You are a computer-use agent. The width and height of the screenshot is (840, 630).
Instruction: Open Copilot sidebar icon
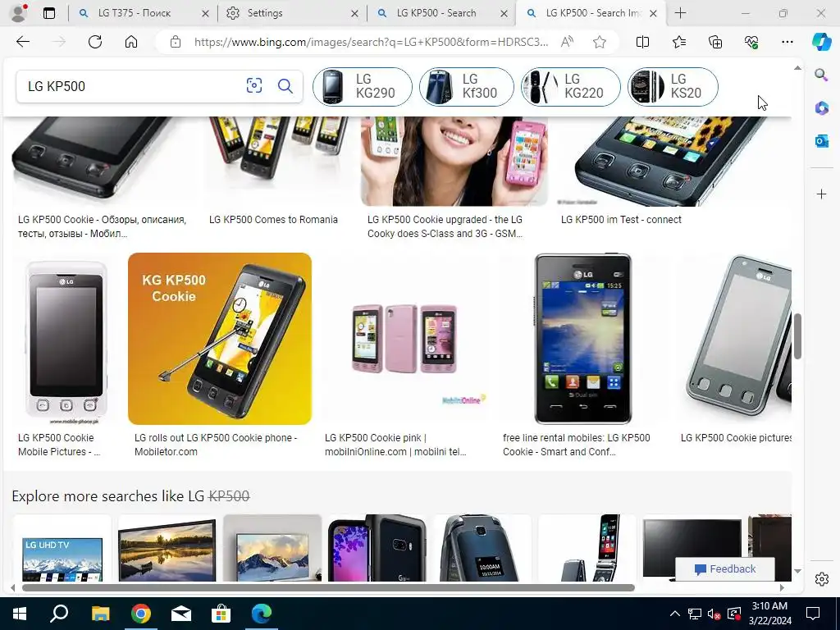[x=821, y=42]
